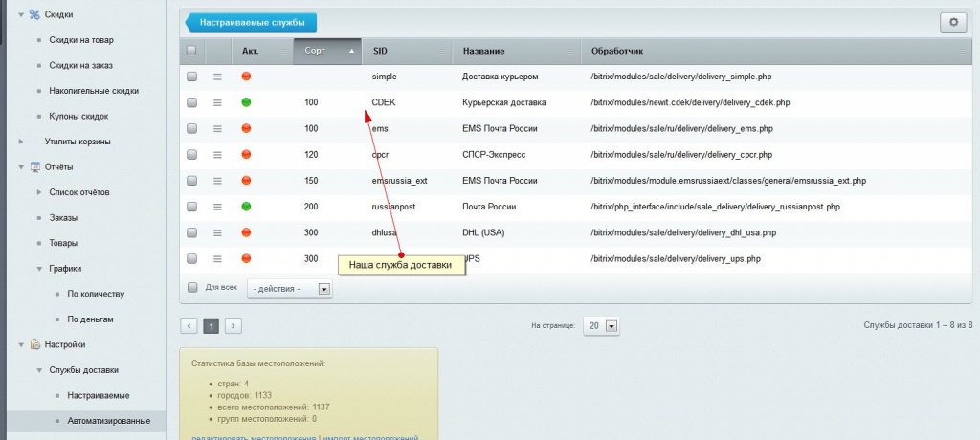Expand the Список отчётов arrow

point(38,192)
